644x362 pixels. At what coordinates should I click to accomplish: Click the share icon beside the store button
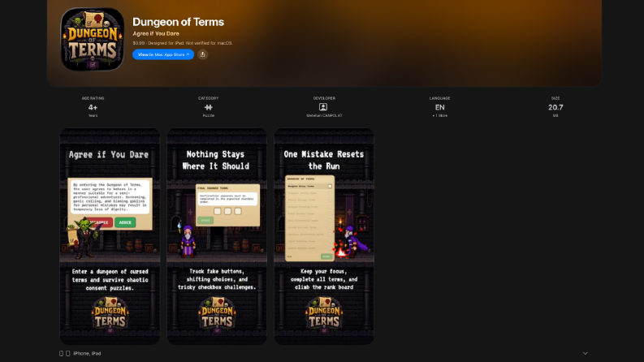point(202,54)
